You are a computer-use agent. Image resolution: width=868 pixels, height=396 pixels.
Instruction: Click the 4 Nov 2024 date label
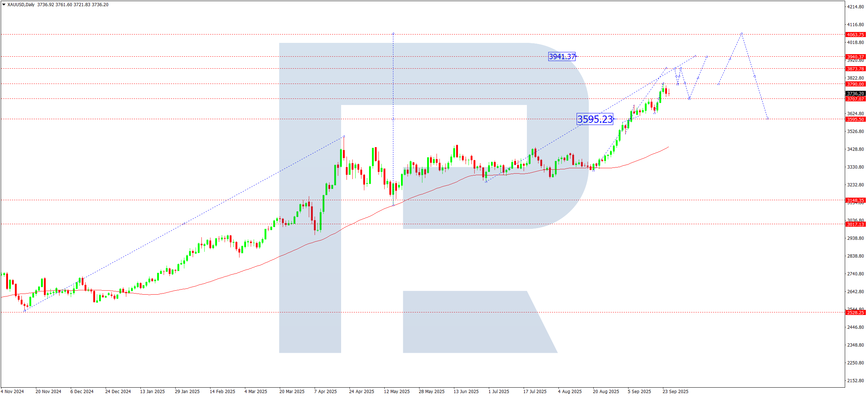[x=12, y=391]
